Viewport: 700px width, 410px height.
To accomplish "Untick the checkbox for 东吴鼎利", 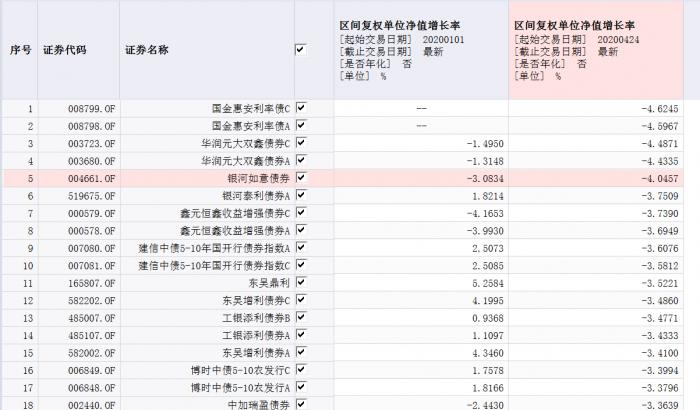I will pyautogui.click(x=300, y=283).
